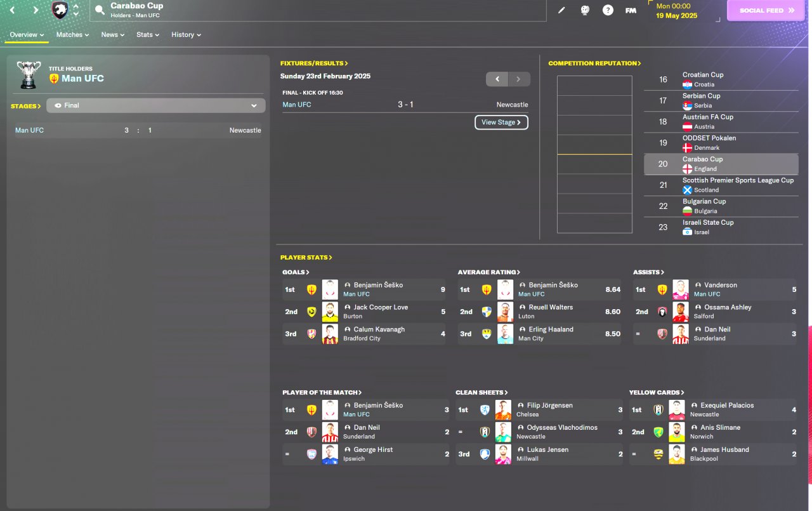This screenshot has width=812, height=511.
Task: Click Man City badge in Average Rating list
Action: tap(487, 334)
